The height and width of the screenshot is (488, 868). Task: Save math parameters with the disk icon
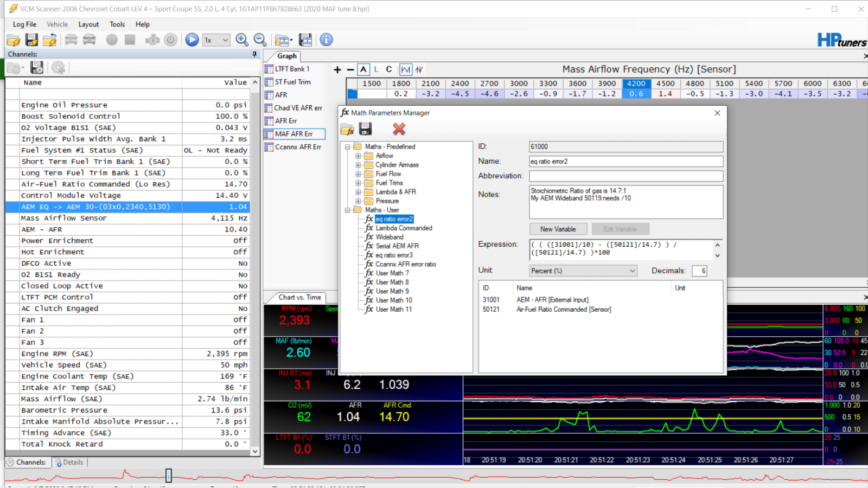point(366,129)
